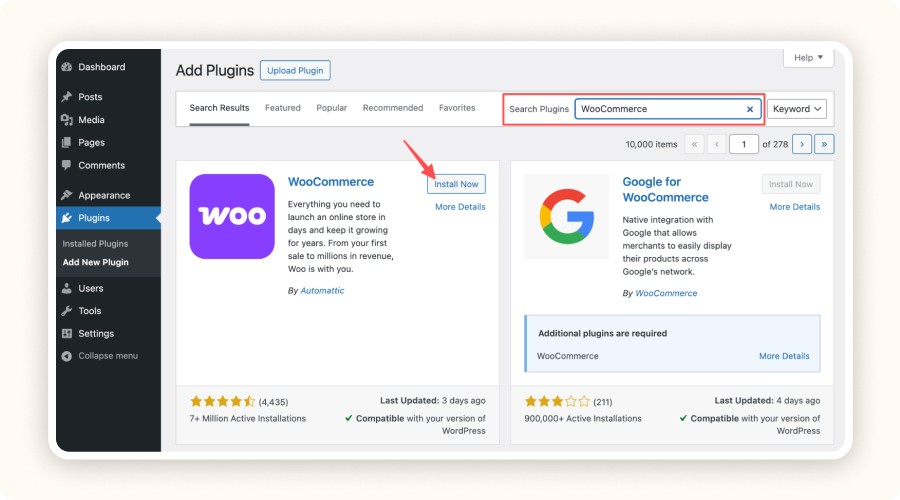Open the Keyword search type dropdown

[797, 109]
